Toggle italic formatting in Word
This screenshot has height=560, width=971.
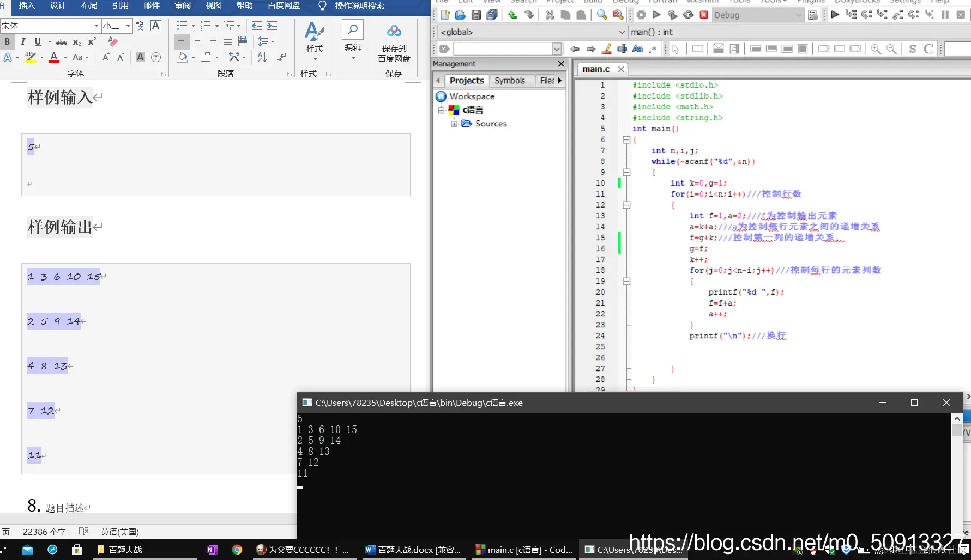coord(23,41)
